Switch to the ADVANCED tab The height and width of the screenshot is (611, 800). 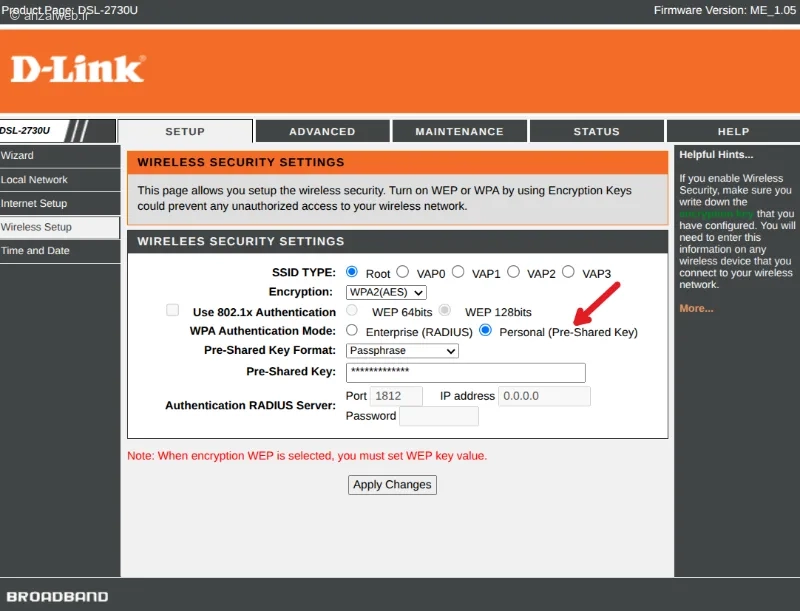tap(322, 132)
